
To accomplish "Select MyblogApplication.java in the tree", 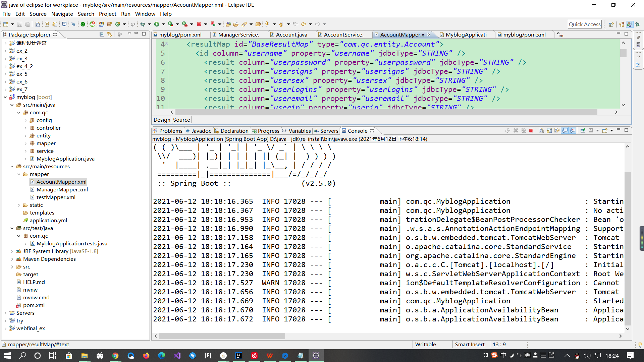I will [x=65, y=159].
